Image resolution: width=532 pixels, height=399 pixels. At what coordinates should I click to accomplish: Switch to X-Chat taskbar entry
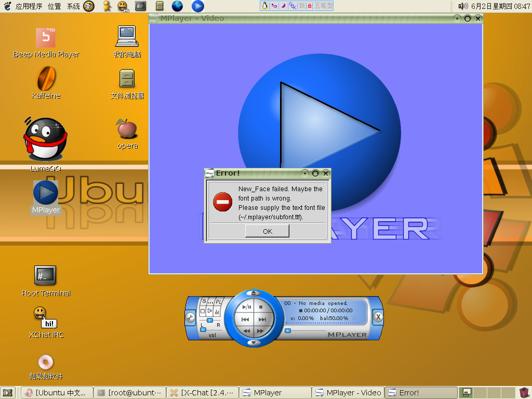point(203,393)
